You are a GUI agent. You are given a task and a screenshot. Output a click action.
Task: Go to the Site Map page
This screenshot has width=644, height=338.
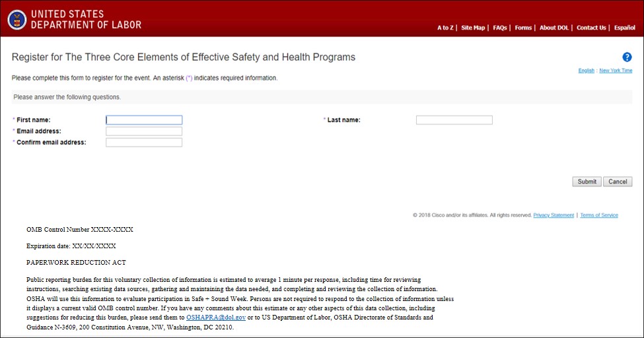tap(472, 28)
